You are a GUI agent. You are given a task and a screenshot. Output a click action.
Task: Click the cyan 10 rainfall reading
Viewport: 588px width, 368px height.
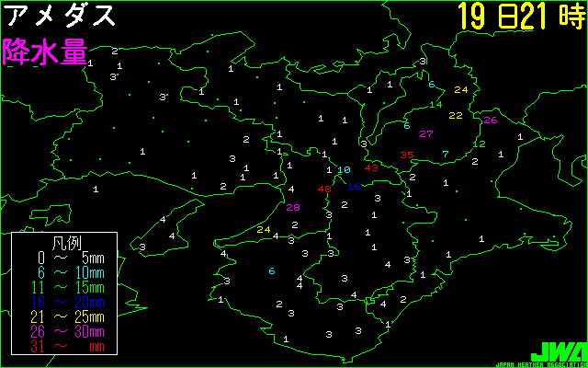point(344,170)
